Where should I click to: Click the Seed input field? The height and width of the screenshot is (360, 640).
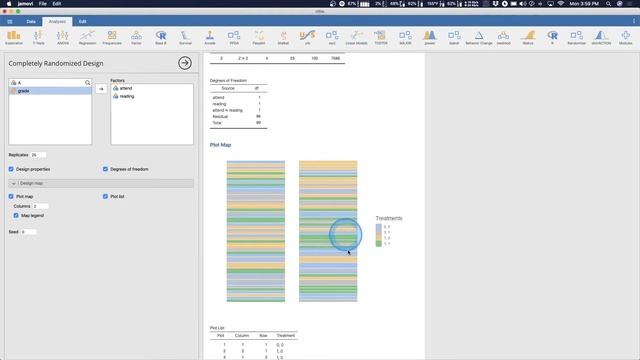[29, 232]
